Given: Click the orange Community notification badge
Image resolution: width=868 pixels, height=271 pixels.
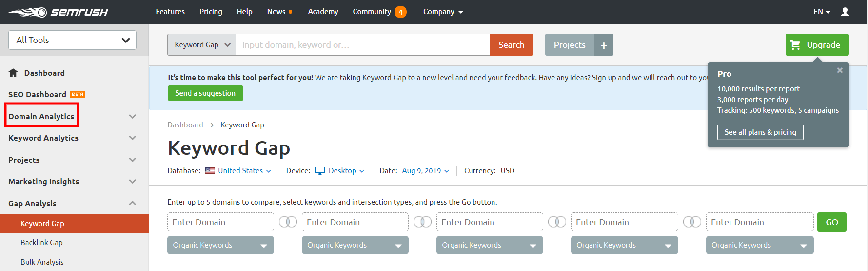Looking at the screenshot, I should [400, 12].
